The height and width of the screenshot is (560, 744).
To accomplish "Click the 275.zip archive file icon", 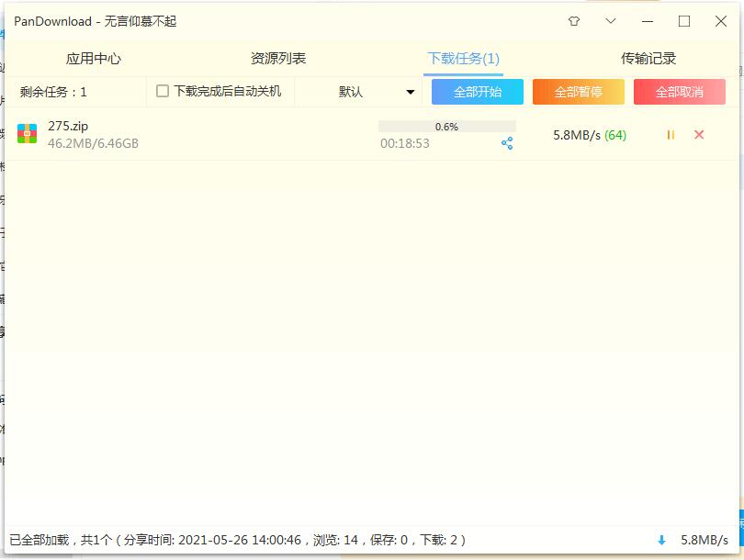I will tap(28, 134).
